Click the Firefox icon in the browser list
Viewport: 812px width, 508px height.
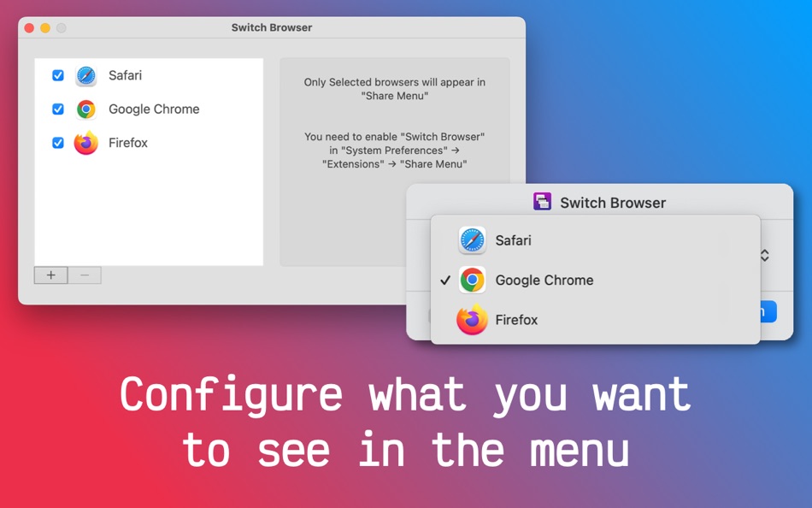[x=86, y=143]
